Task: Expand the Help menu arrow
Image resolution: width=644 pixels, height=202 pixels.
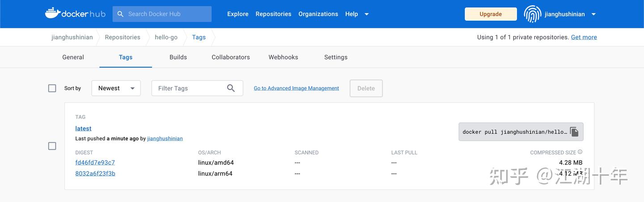Action: click(367, 14)
